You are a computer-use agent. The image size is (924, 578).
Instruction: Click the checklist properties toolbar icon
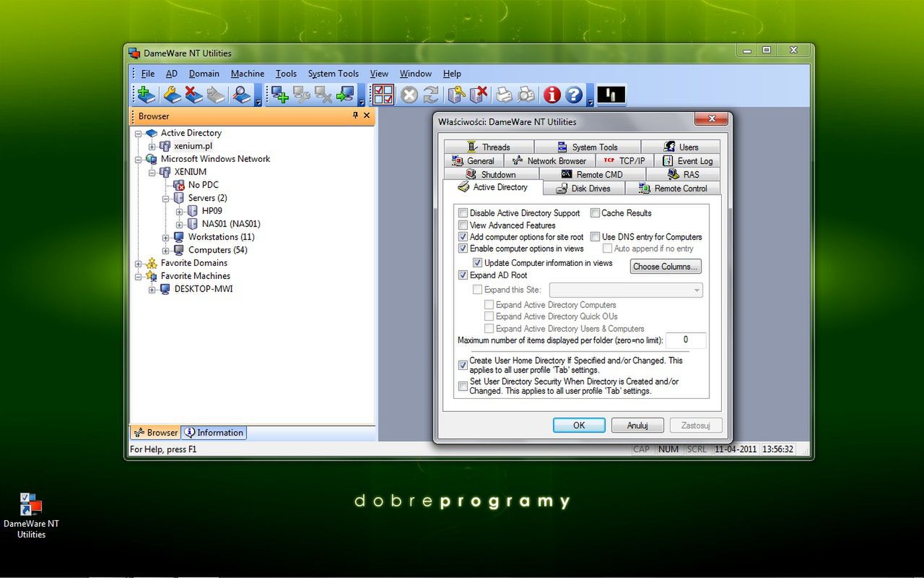pos(383,95)
